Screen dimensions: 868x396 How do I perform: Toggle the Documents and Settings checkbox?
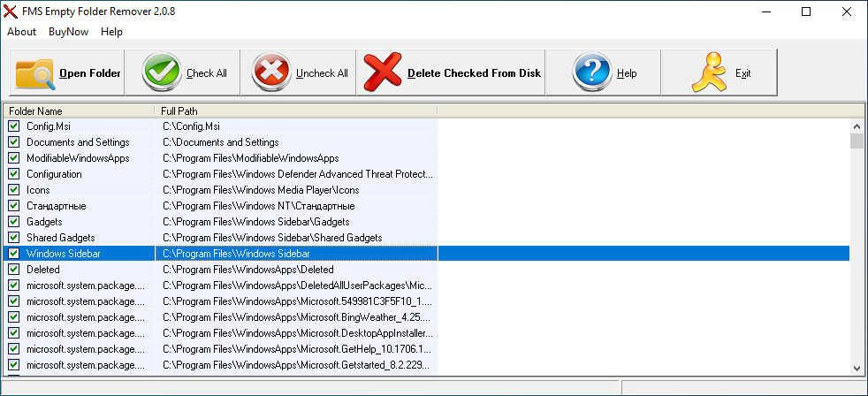pos(14,142)
